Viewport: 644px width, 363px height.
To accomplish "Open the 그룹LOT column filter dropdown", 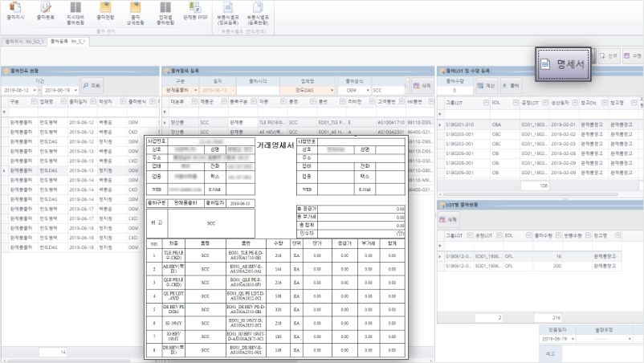I will [x=486, y=103].
